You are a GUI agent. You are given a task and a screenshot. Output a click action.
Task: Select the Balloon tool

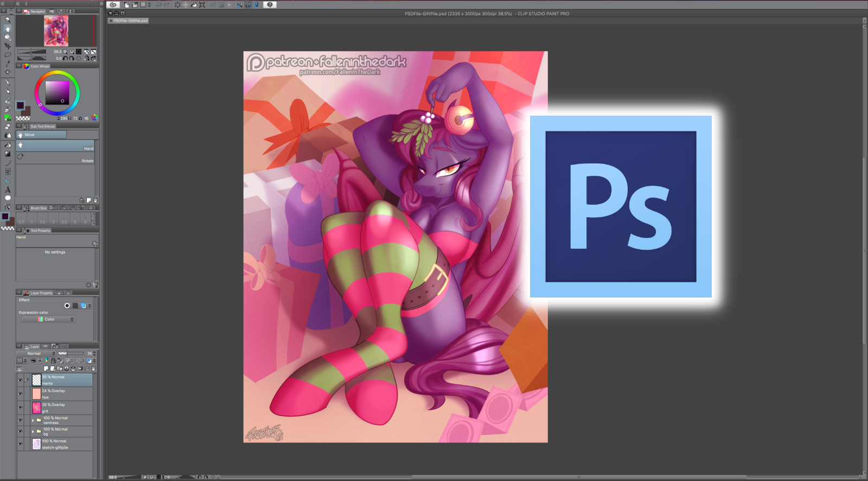(8, 198)
